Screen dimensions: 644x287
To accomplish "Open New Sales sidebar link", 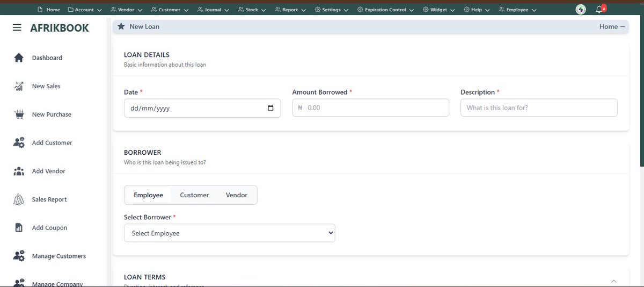I will (46, 86).
